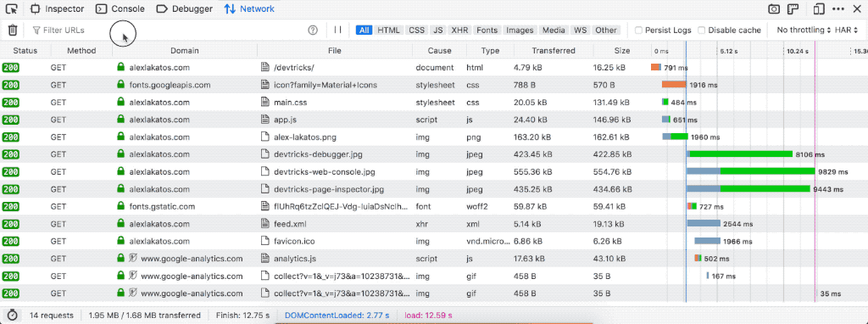868x324 pixels.
Task: Click the 9829 ms waterfall bar
Action: (x=751, y=171)
